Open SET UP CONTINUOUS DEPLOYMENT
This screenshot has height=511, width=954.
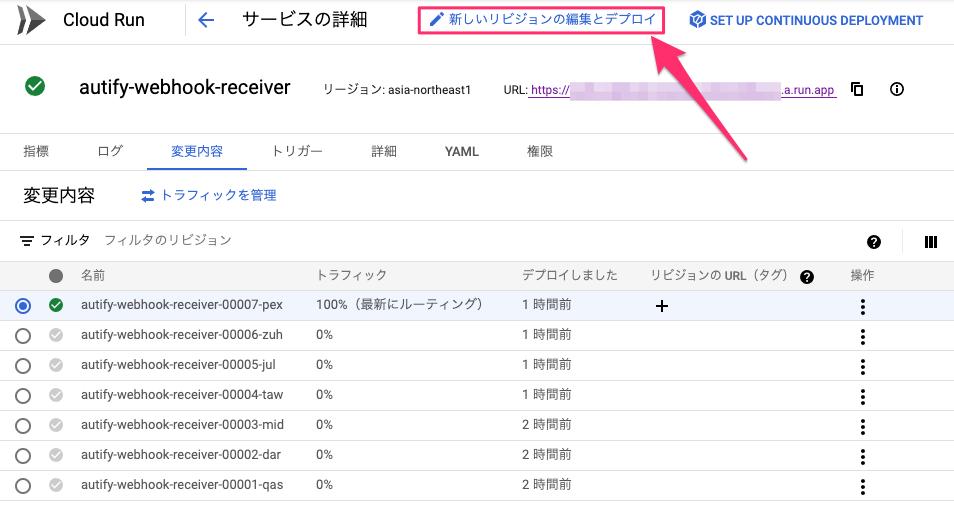[x=806, y=20]
